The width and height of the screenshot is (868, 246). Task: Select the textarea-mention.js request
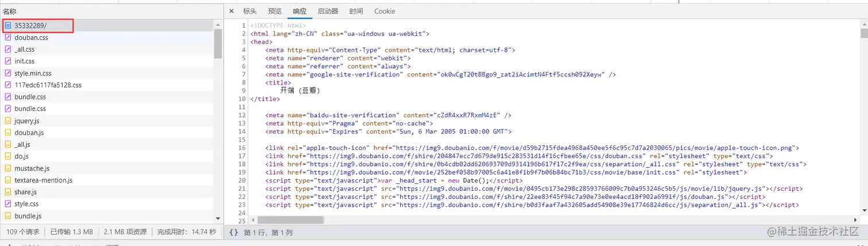click(x=43, y=180)
